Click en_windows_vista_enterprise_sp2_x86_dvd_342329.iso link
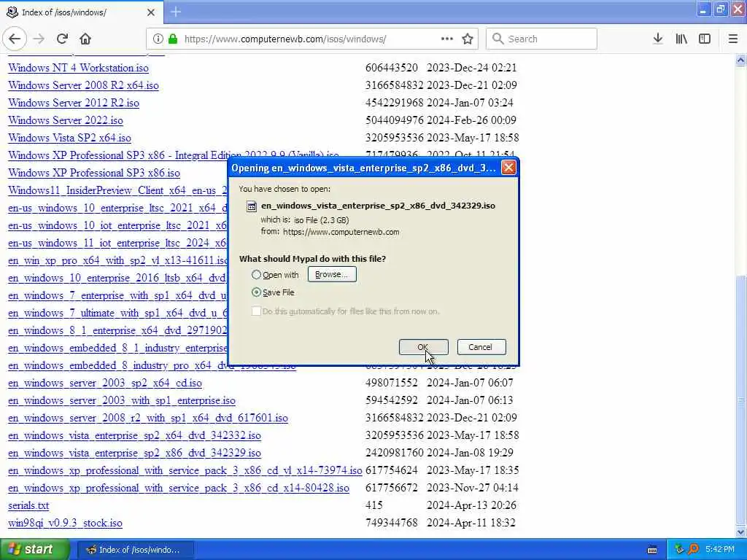747x560 pixels. click(134, 453)
